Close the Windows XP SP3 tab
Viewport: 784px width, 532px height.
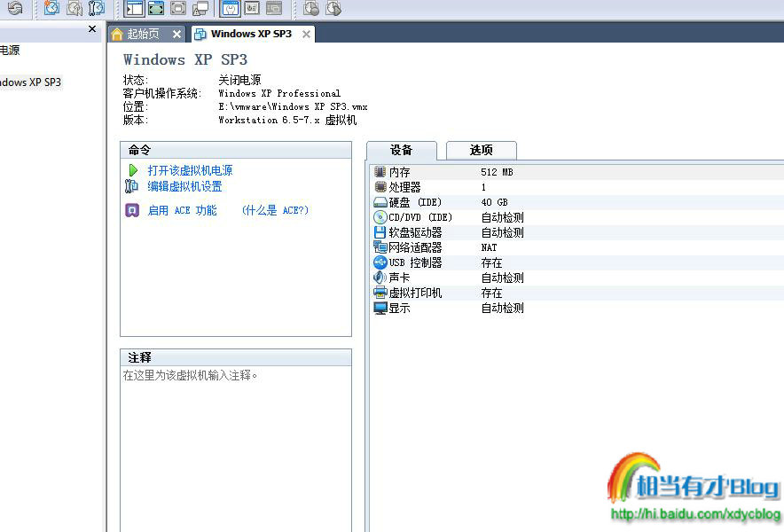[x=306, y=34]
